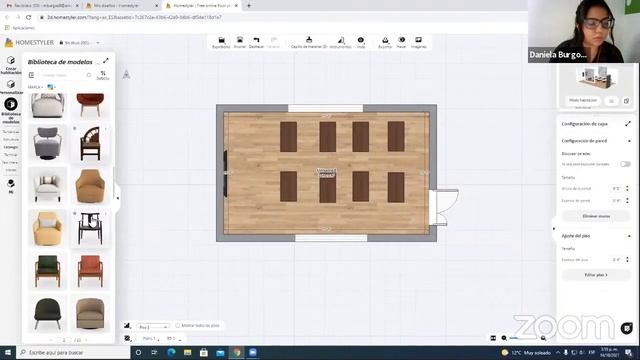Select the dark green wooden-frame chair thumbnail

click(47, 271)
